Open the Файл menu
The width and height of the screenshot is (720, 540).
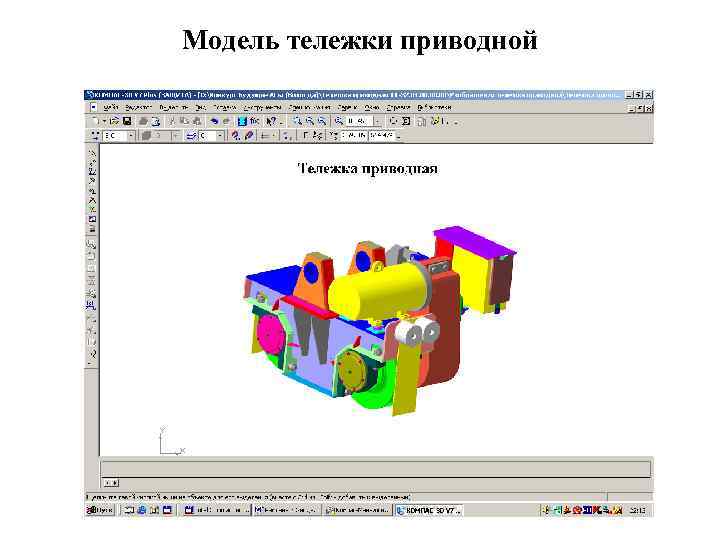click(111, 107)
